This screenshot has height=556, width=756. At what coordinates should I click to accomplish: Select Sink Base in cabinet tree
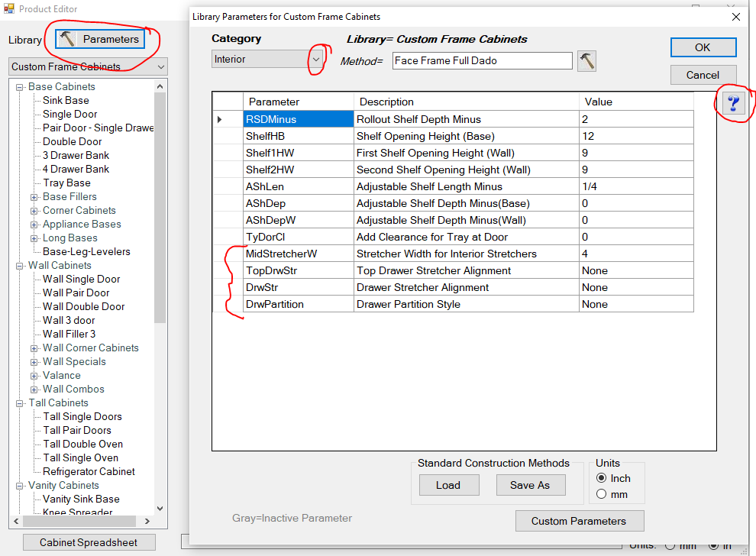pos(66,100)
